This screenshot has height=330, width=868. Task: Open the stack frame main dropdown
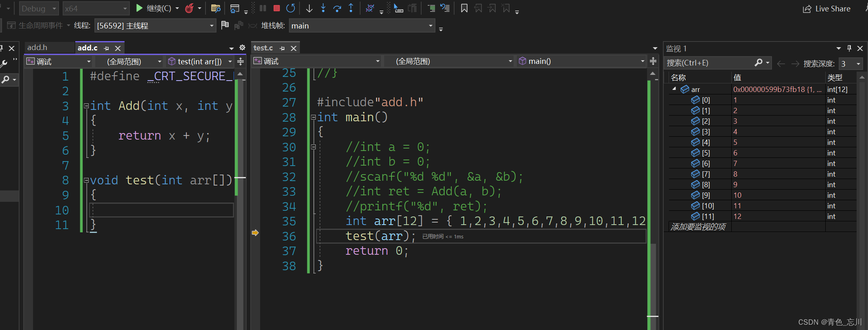[x=431, y=26]
